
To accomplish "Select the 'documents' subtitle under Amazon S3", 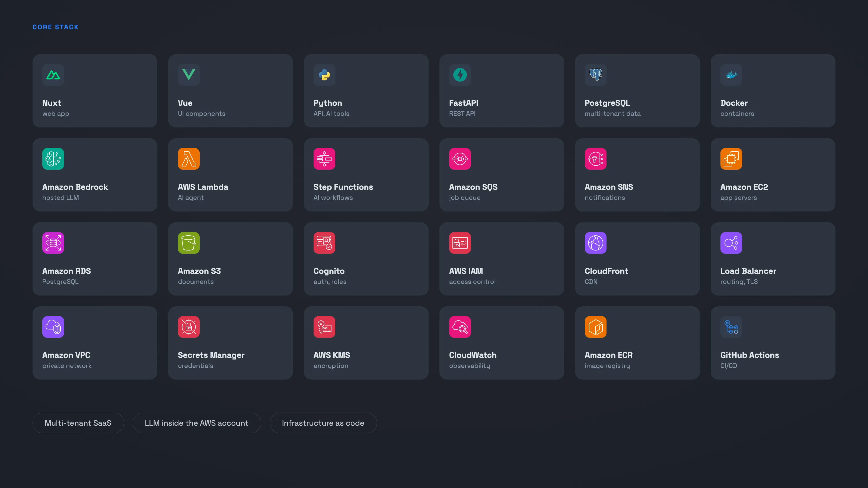I will pyautogui.click(x=196, y=282).
